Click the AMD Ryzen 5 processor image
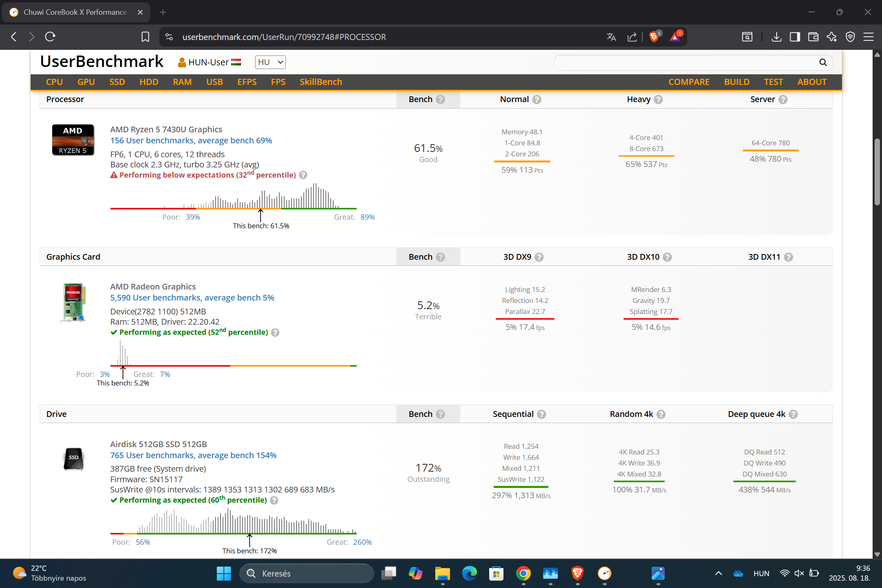The image size is (882, 588). coord(73,140)
